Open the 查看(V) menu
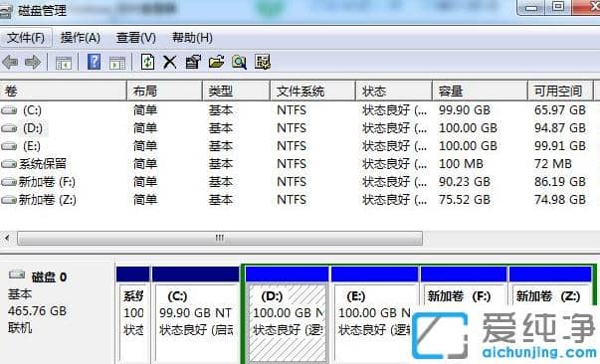 [136, 38]
